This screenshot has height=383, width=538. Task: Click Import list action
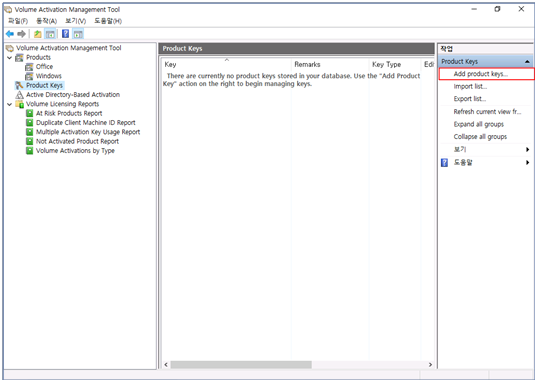pyautogui.click(x=470, y=86)
